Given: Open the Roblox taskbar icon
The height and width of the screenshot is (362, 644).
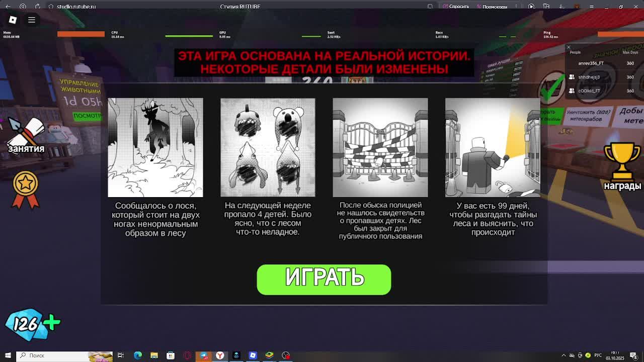Looking at the screenshot, I should click(x=253, y=355).
